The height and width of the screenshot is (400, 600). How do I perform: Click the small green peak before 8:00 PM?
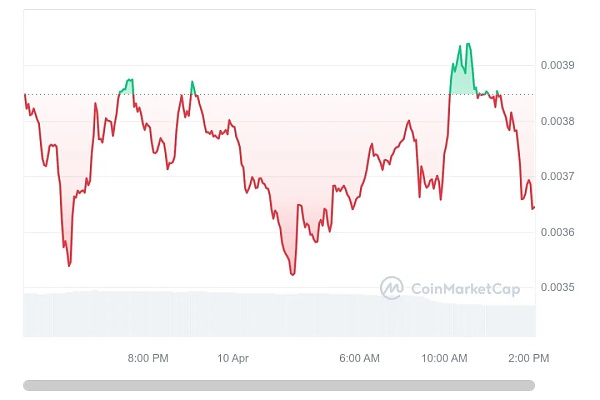(129, 79)
